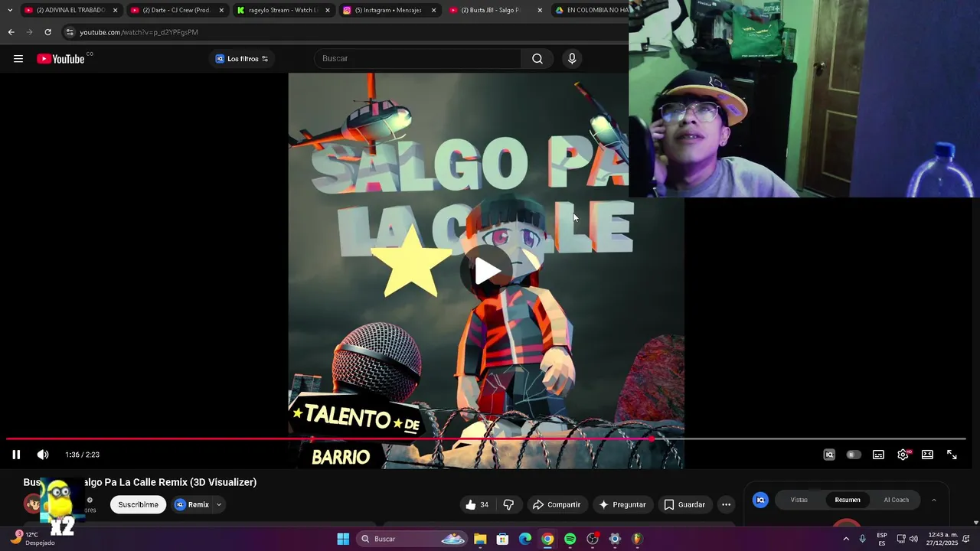The image size is (980, 551).
Task: Mute the video using the speaker icon
Action: click(43, 455)
